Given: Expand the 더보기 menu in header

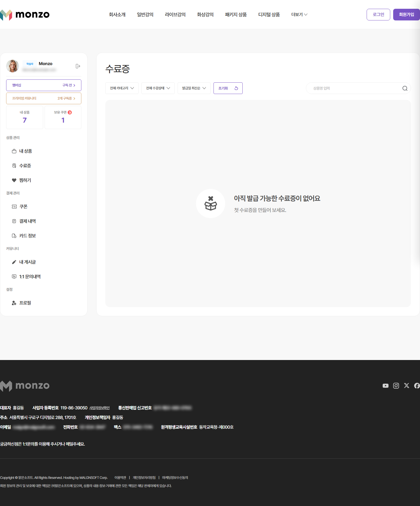Looking at the screenshot, I should 299,15.
